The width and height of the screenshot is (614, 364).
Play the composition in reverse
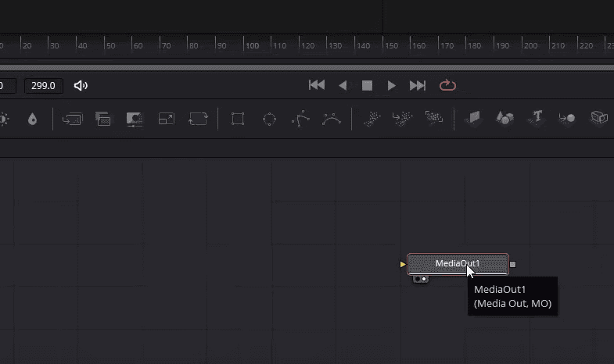[343, 85]
